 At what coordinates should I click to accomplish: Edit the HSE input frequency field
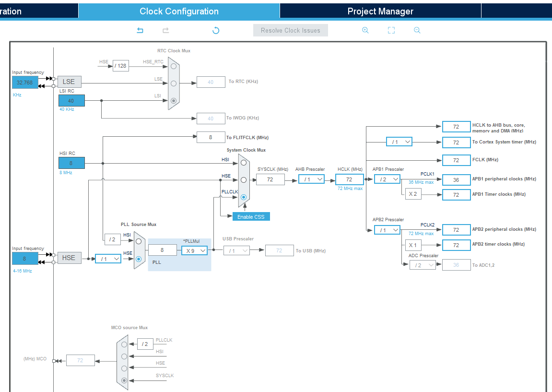[x=25, y=258]
